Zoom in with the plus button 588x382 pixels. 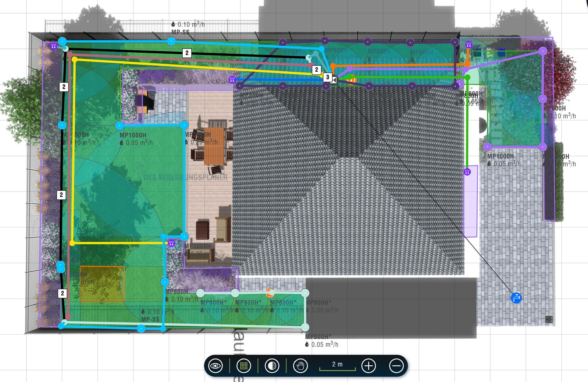[x=368, y=366]
